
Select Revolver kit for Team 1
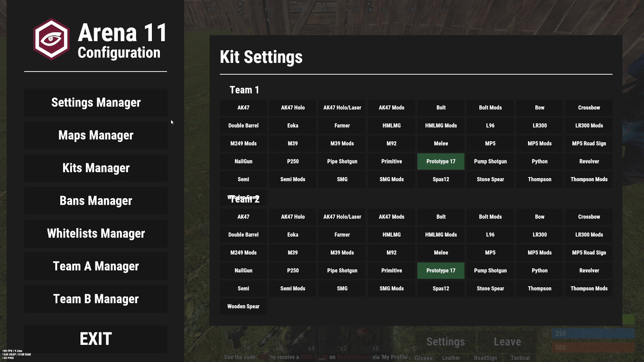[x=589, y=162]
